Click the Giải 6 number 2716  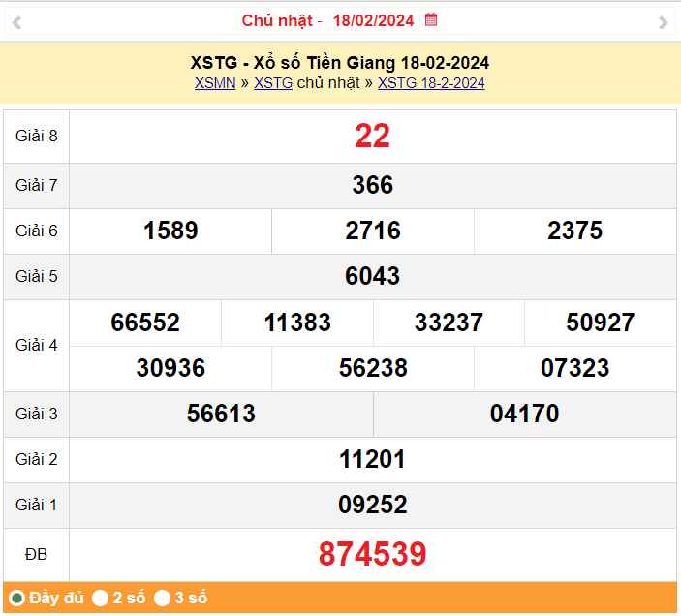[372, 231]
